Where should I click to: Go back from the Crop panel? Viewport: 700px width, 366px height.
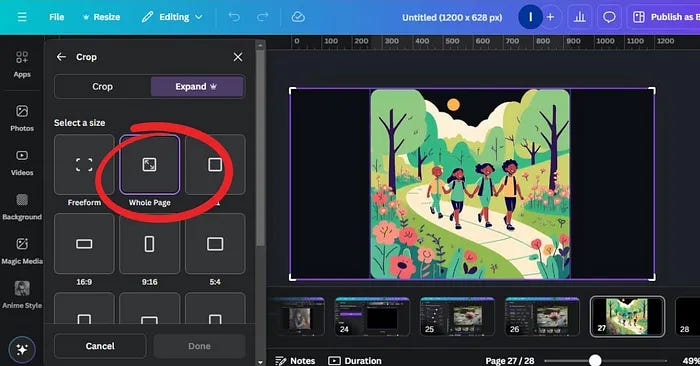point(61,57)
